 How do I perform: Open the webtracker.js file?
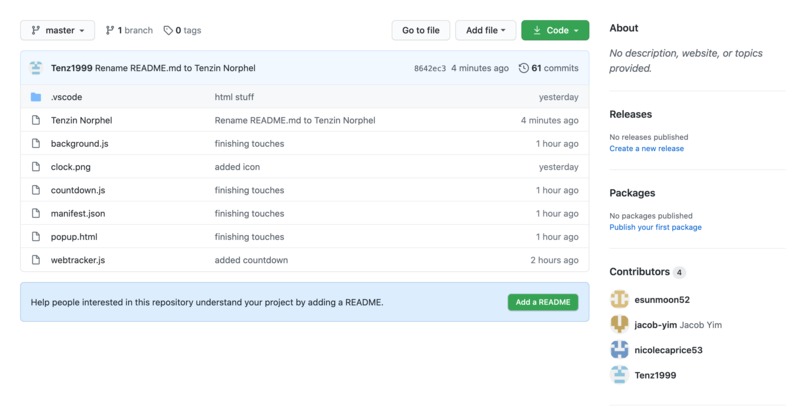coord(78,260)
